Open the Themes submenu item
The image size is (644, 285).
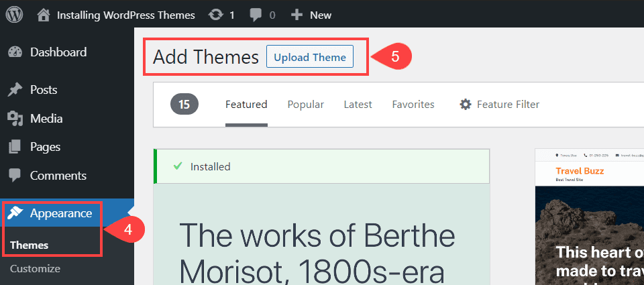pos(29,245)
